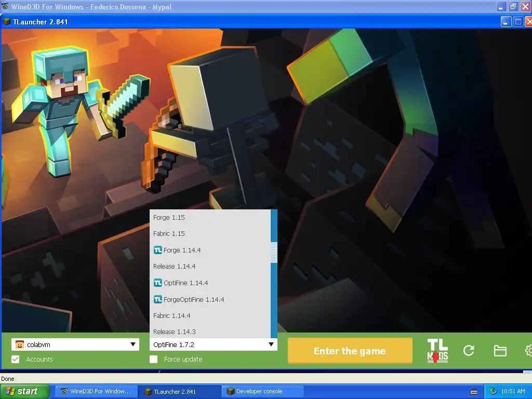
Task: Restore down the Mypal browser window
Action: (513, 6)
